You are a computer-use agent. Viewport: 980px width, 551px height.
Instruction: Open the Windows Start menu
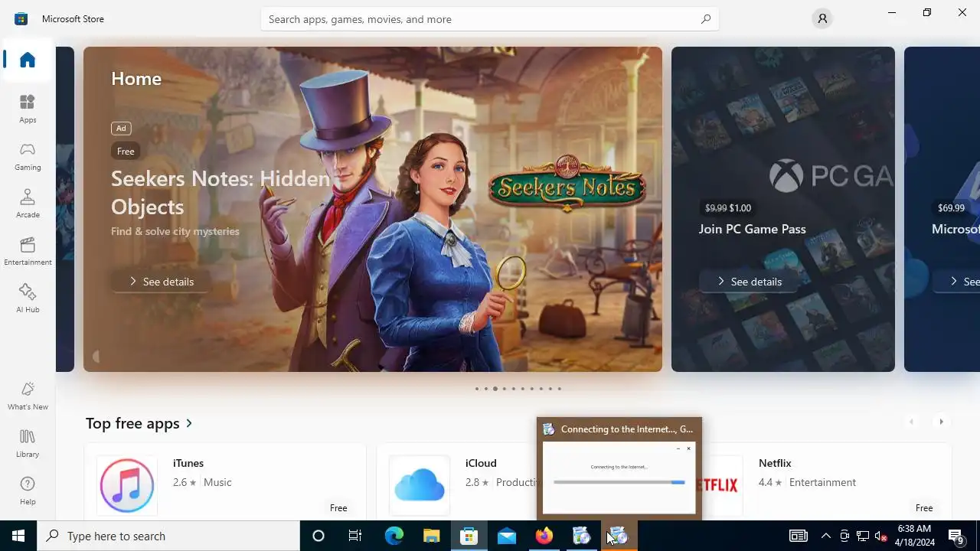18,536
